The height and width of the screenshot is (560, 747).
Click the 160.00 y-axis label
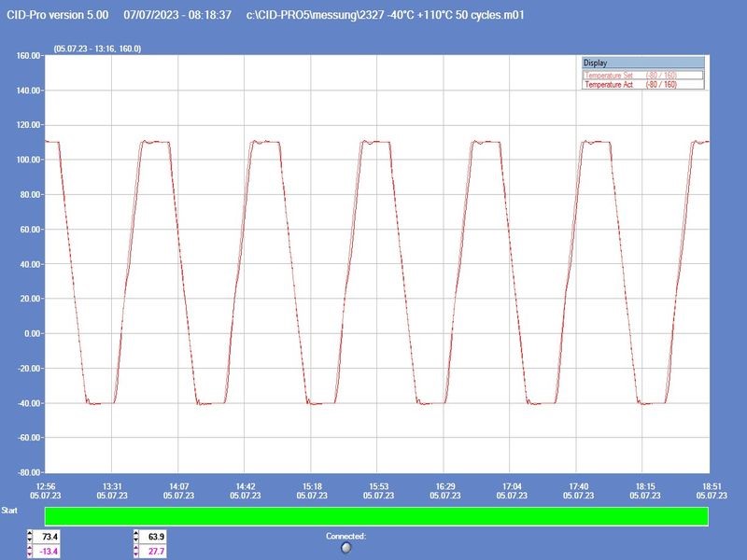point(29,56)
